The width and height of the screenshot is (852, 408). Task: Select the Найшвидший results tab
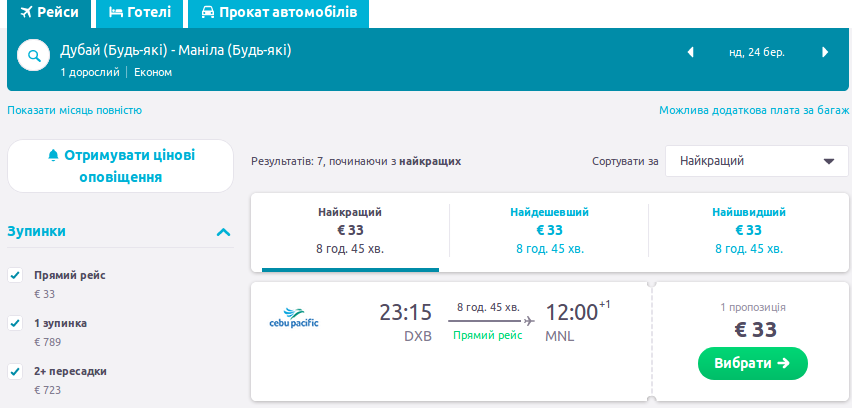pyautogui.click(x=749, y=230)
